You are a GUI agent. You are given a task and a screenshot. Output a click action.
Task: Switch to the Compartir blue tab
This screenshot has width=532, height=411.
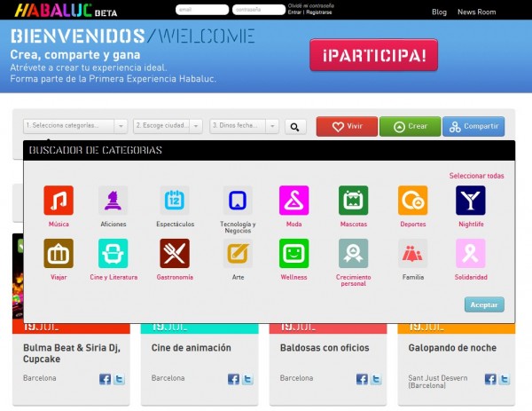click(473, 126)
